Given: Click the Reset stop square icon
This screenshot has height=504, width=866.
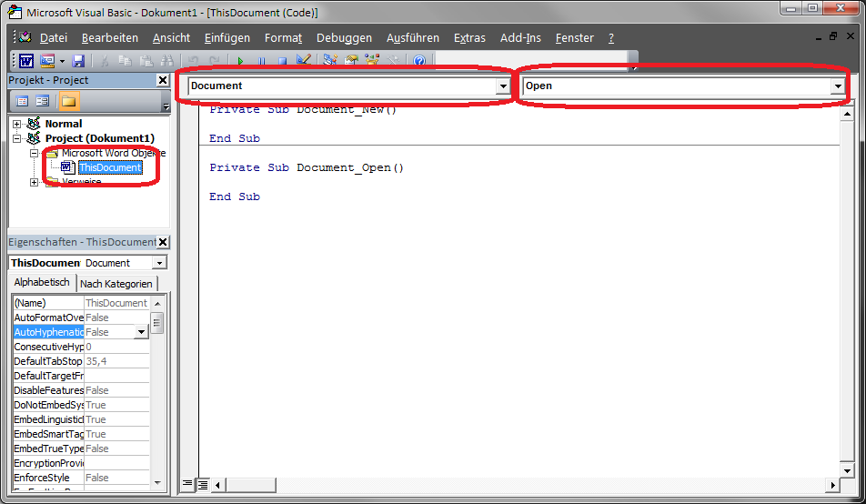Looking at the screenshot, I should (282, 60).
